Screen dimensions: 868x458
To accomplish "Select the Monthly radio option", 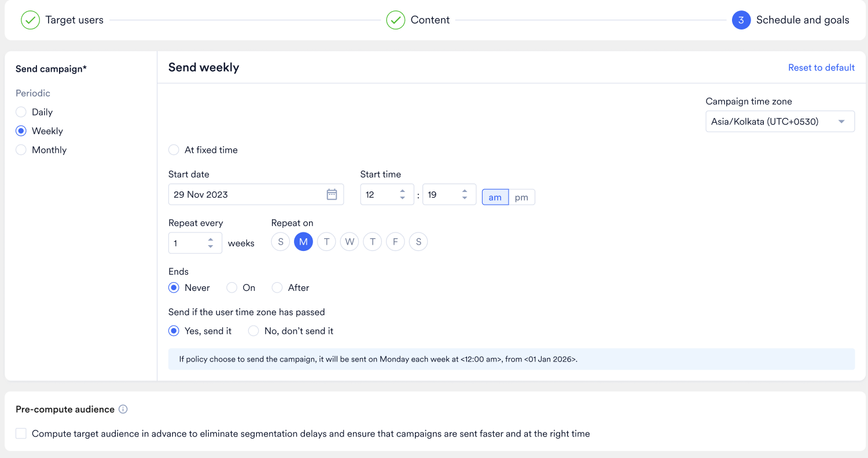I will 21,150.
